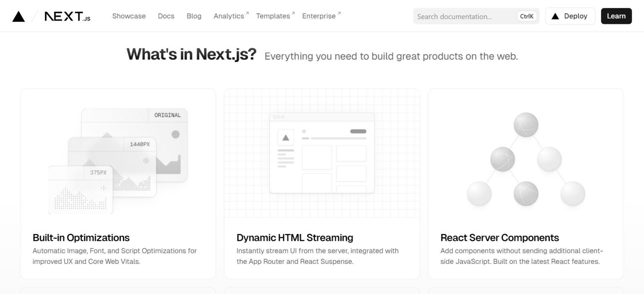Go to the Blog page
This screenshot has height=294, width=644.
point(194,16)
